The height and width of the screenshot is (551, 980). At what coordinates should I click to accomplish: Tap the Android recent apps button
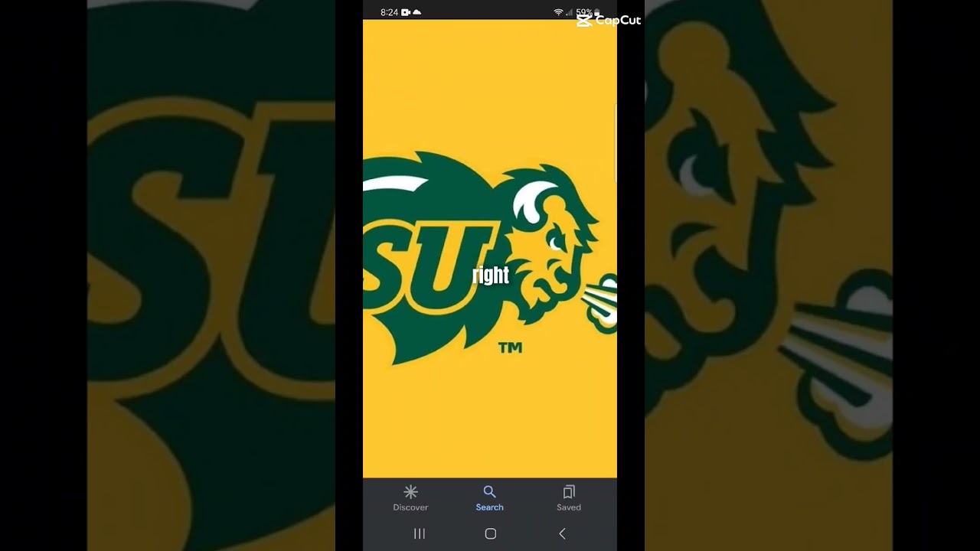(x=420, y=533)
